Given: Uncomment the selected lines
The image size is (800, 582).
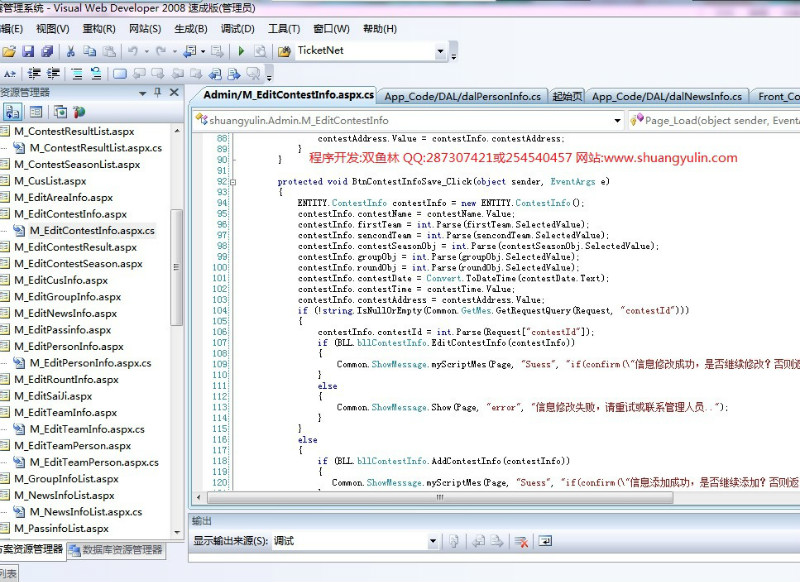Looking at the screenshot, I should [x=95, y=74].
